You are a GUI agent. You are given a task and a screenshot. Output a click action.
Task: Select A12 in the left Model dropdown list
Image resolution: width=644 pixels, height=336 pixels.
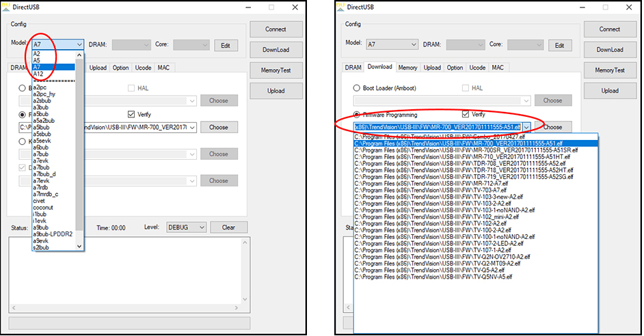click(39, 74)
